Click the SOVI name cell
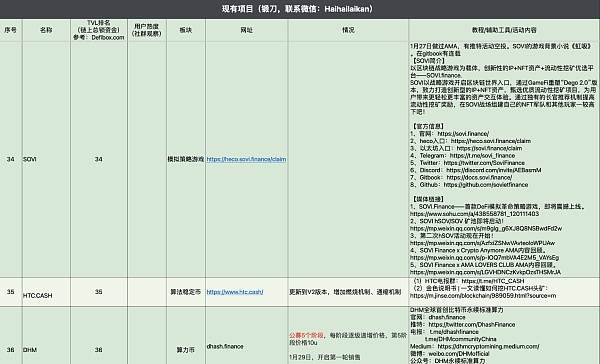Viewport: 600px width, 364px height. pyautogui.click(x=46, y=159)
